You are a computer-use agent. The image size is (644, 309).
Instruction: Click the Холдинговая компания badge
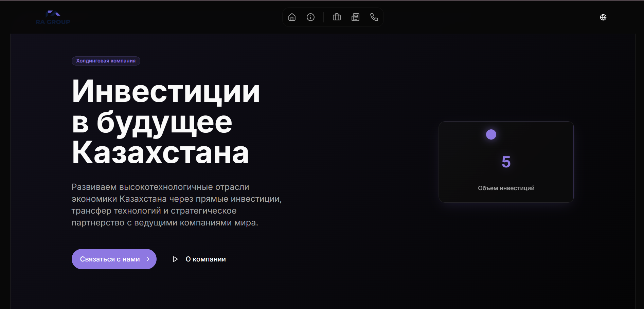coord(106,61)
